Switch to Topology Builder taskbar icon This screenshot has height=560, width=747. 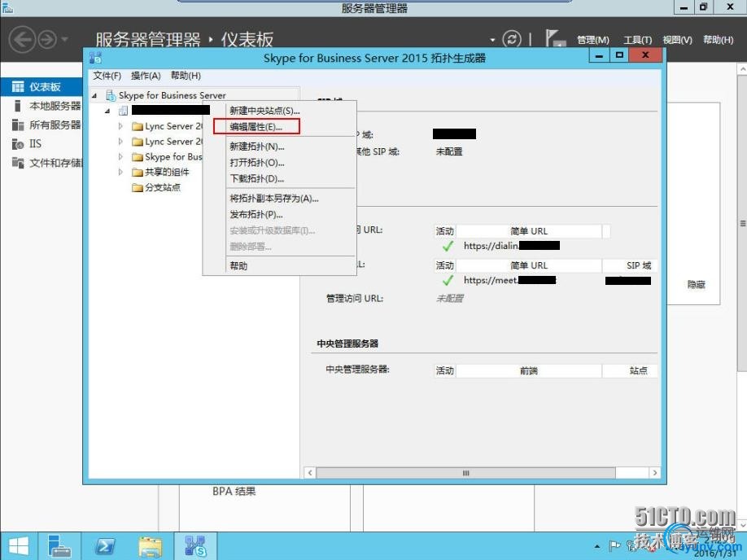[x=195, y=546]
